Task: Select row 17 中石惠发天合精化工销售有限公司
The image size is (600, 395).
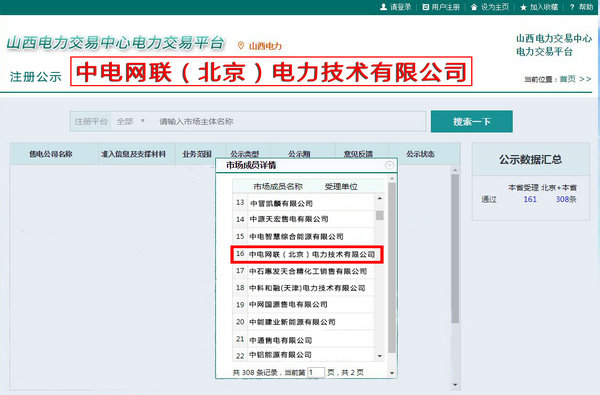Action: [303, 271]
